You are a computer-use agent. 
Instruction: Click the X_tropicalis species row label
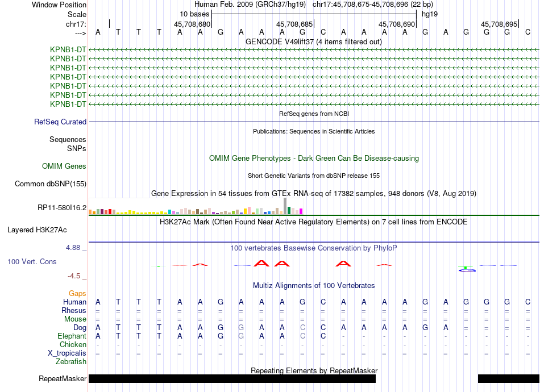coord(67,353)
